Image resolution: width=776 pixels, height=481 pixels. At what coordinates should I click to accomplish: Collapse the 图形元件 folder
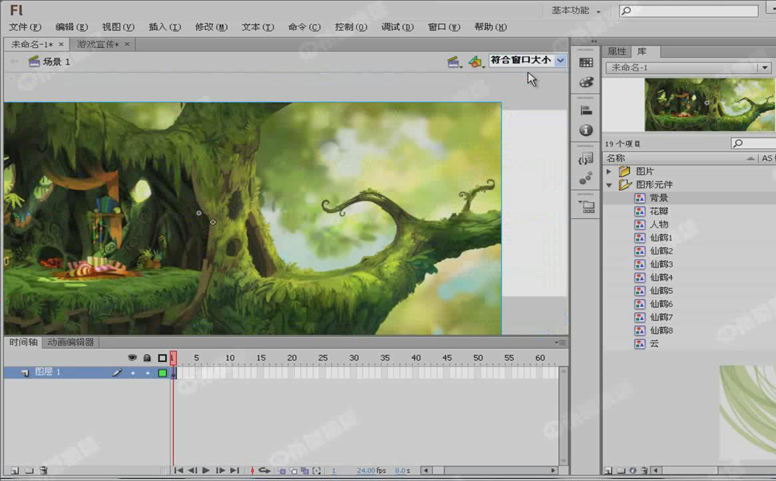click(609, 185)
